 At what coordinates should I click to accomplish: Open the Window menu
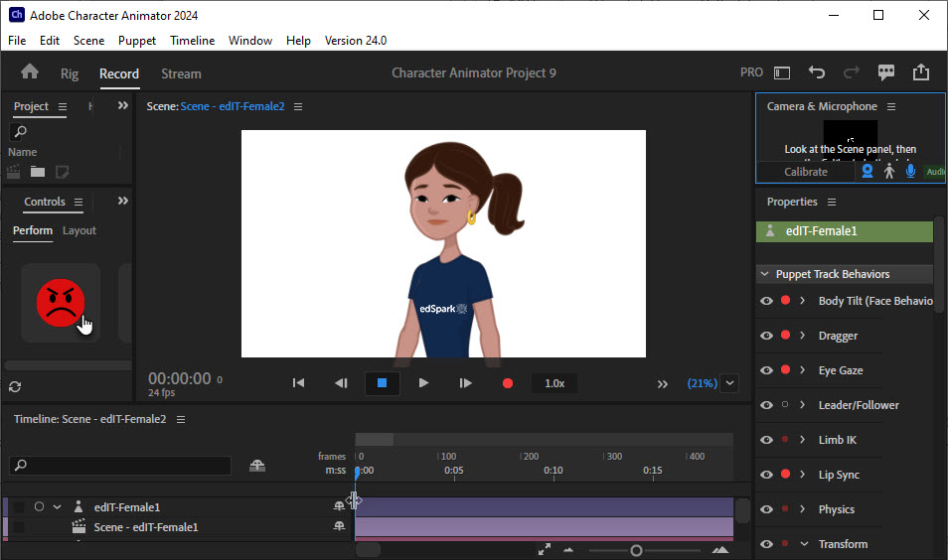point(250,41)
